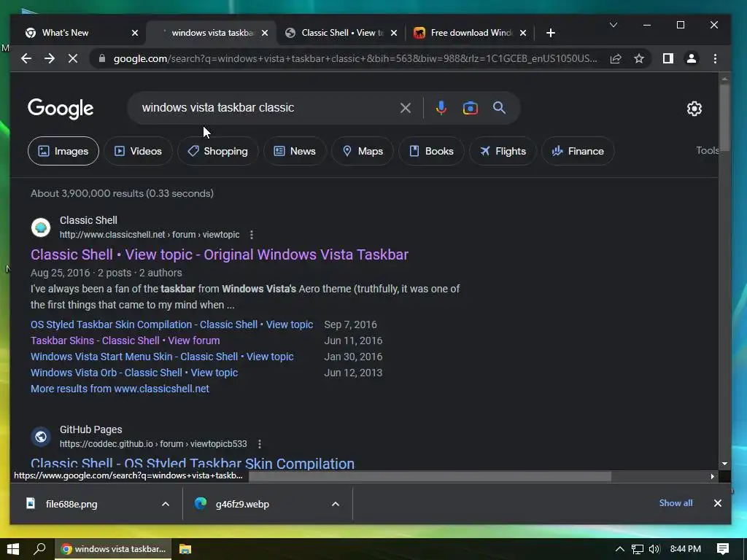This screenshot has width=747, height=560.
Task: Open volume control tray icon
Action: [x=654, y=549]
